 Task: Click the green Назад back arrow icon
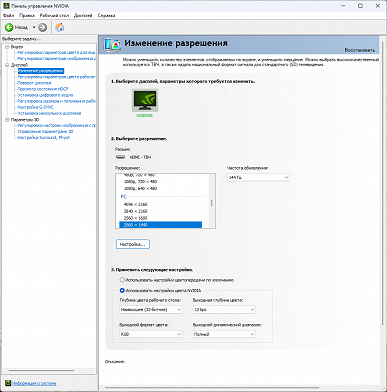pyautogui.click(x=9, y=27)
